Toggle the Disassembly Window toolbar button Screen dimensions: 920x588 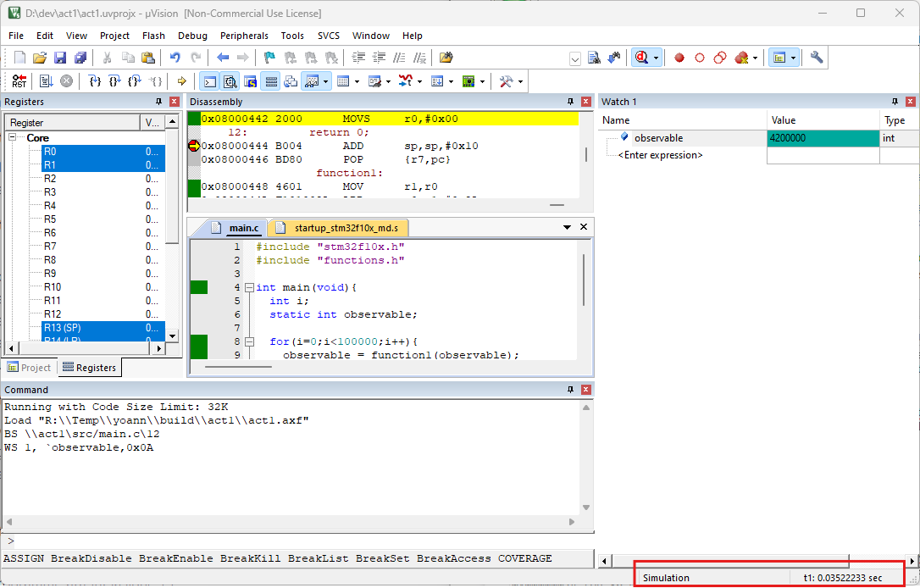pyautogui.click(x=230, y=81)
